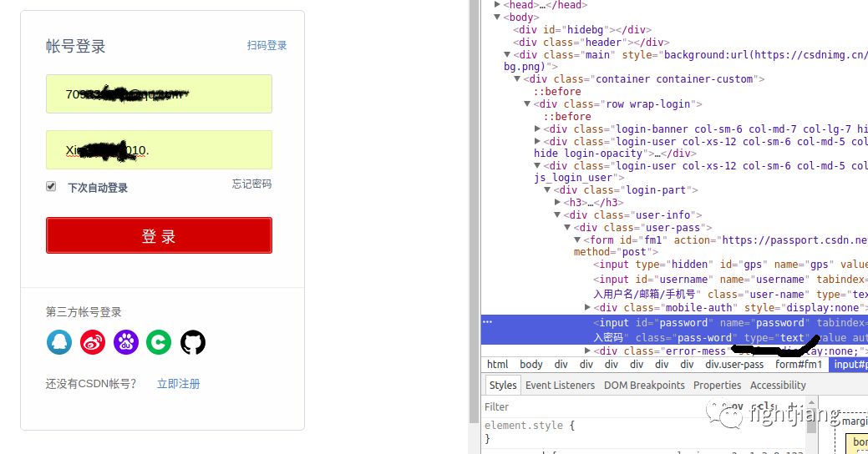Switch to the DOM Breakpoints tab
Screen dimensions: 868x454
(644, 385)
